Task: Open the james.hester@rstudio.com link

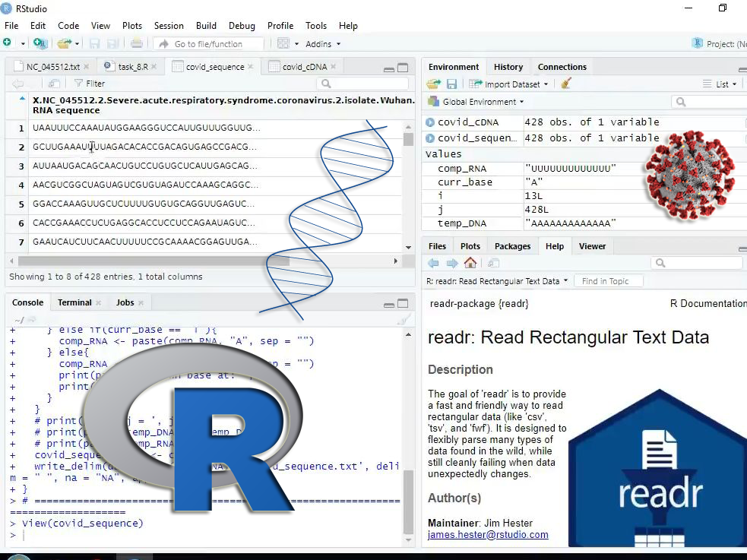Action: click(488, 535)
